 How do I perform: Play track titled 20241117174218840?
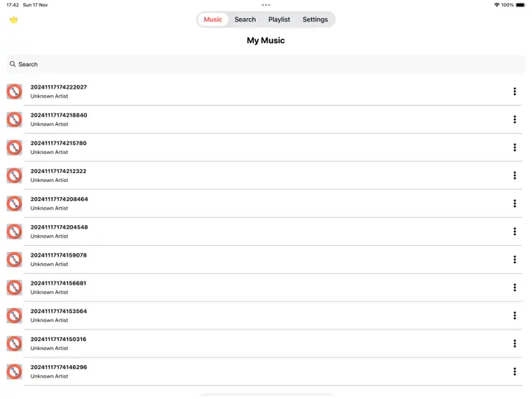pos(59,115)
